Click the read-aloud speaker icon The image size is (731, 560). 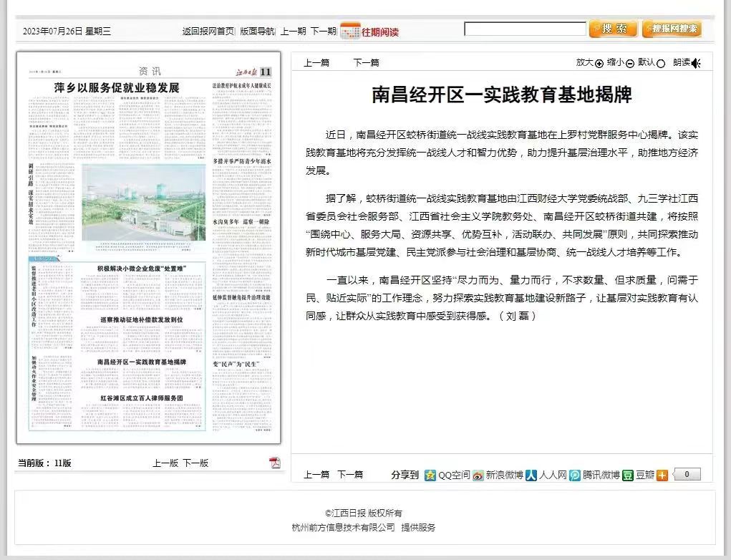pyautogui.click(x=696, y=63)
